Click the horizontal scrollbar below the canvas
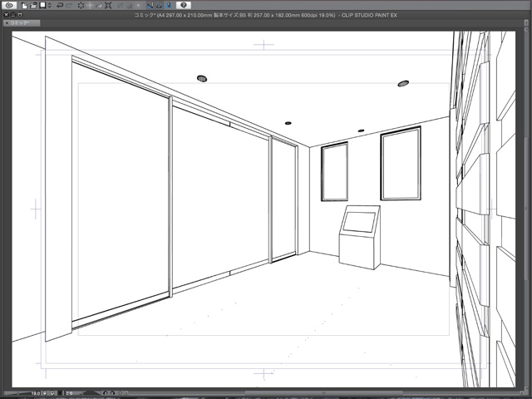532x399 pixels. [x=323, y=393]
